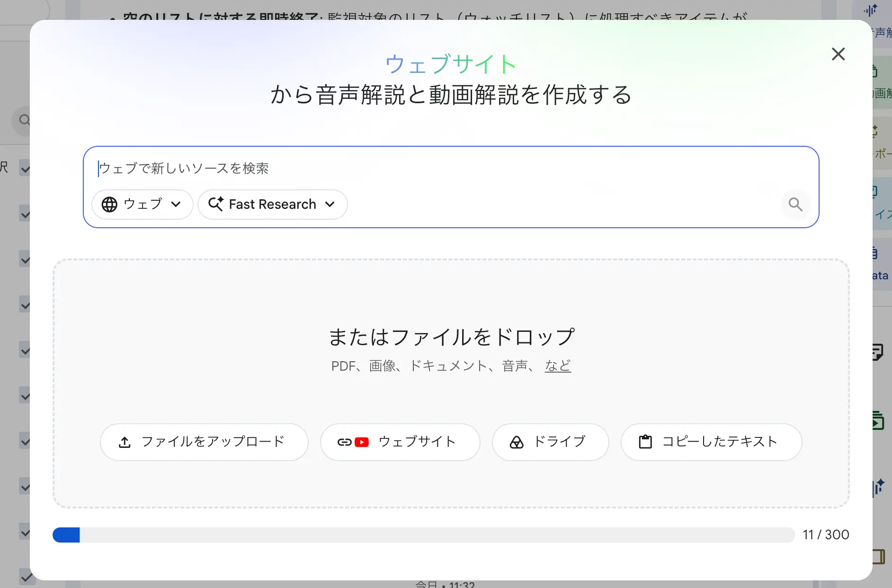Click the clipboard icon in コピーしたテキスト
The height and width of the screenshot is (588, 892).
[x=645, y=442]
